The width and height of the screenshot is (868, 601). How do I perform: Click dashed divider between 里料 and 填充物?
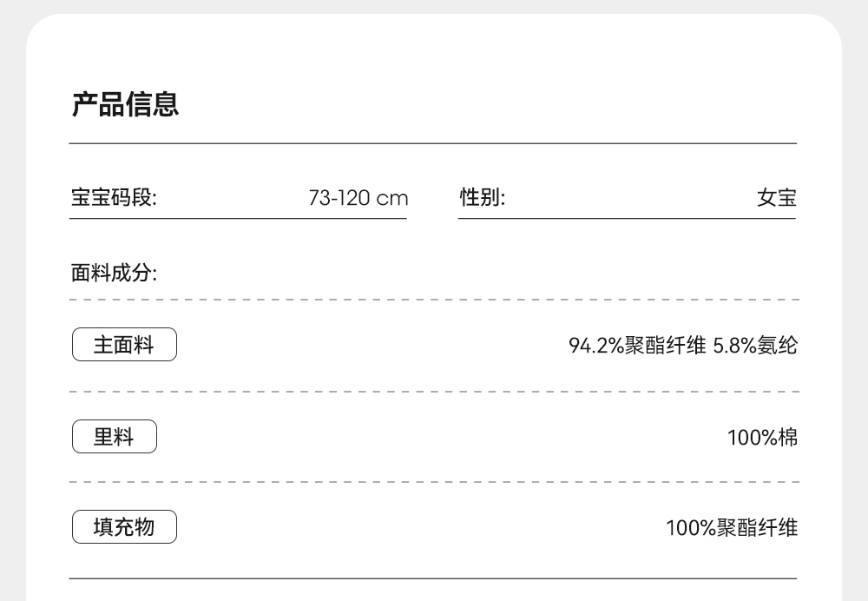tap(433, 482)
